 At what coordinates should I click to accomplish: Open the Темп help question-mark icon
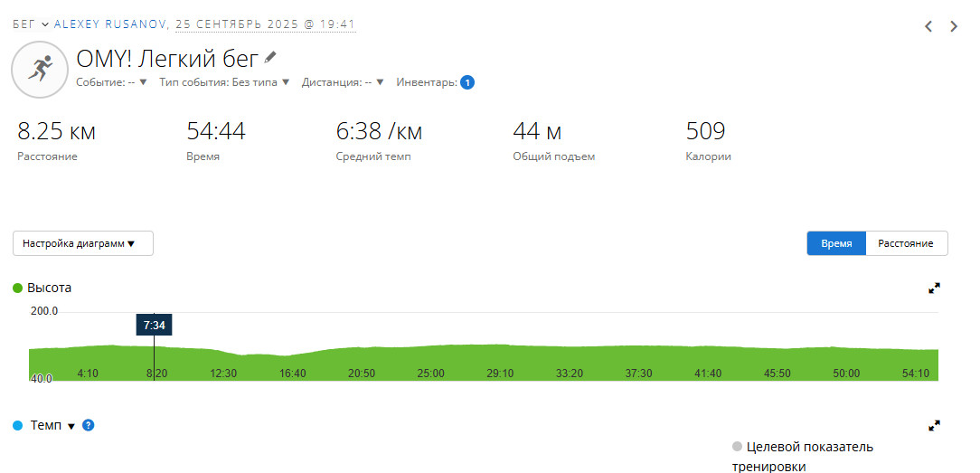88,425
